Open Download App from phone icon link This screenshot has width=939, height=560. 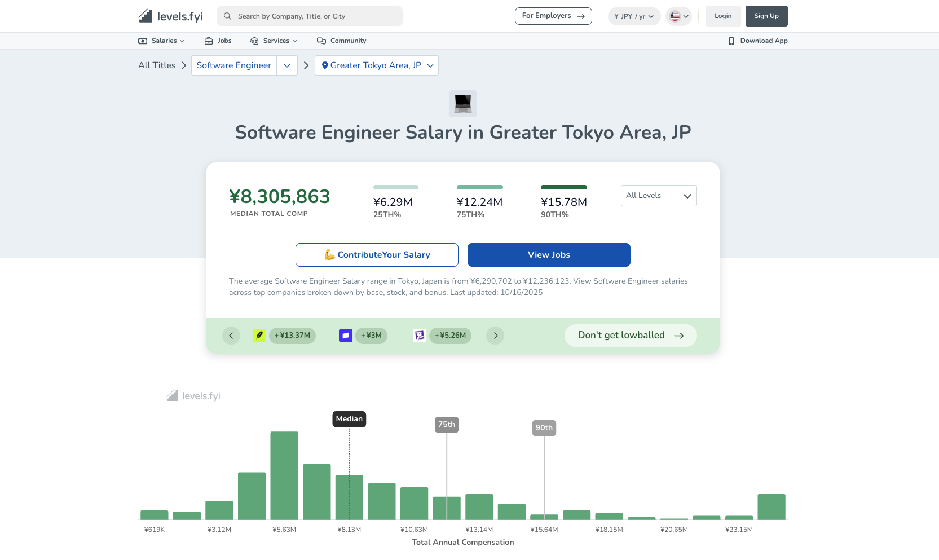point(757,41)
